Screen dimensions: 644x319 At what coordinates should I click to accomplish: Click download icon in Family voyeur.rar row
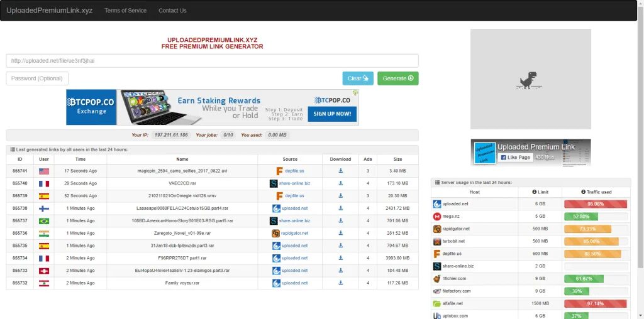pyautogui.click(x=340, y=283)
